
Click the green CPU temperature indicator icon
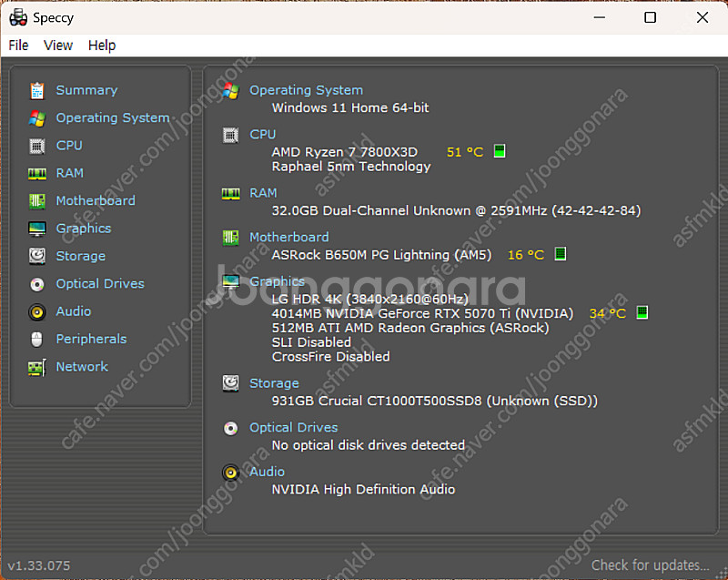(500, 151)
